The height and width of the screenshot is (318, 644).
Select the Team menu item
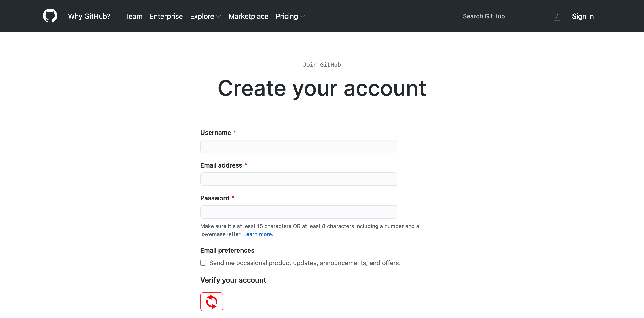point(134,16)
